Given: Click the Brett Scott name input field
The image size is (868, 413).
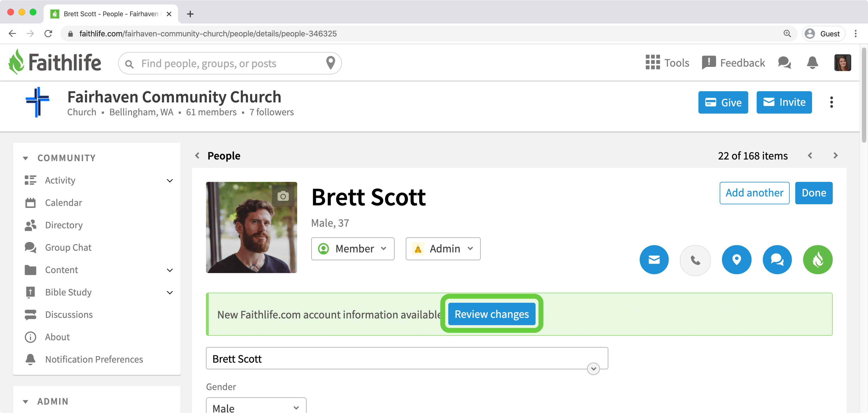Looking at the screenshot, I should click(407, 358).
